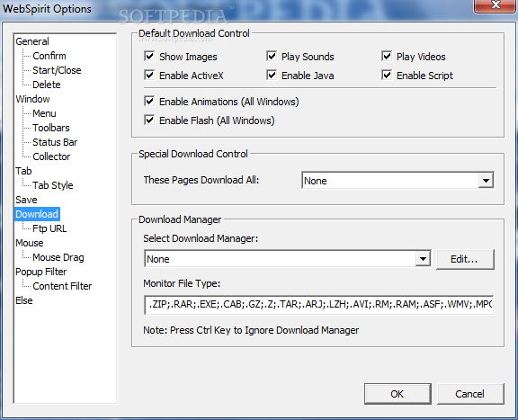Open Content Filter settings
Screen dimensions: 518x420
click(62, 286)
